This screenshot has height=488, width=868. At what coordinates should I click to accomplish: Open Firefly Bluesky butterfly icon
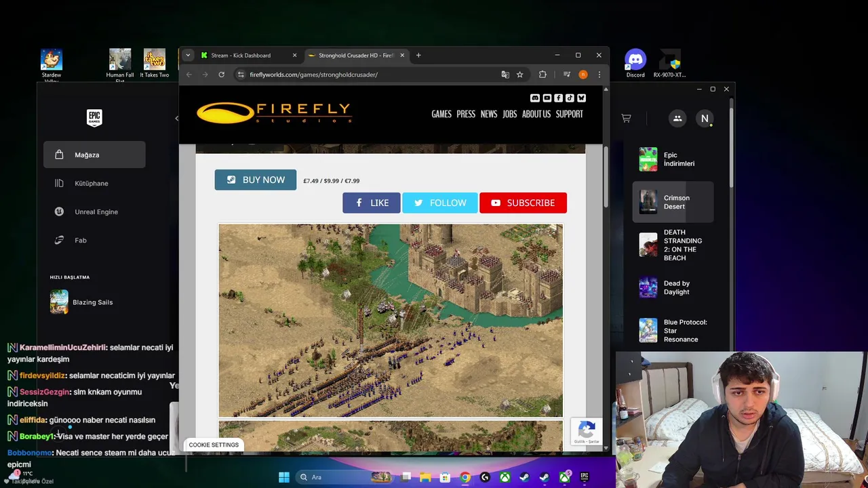[581, 98]
